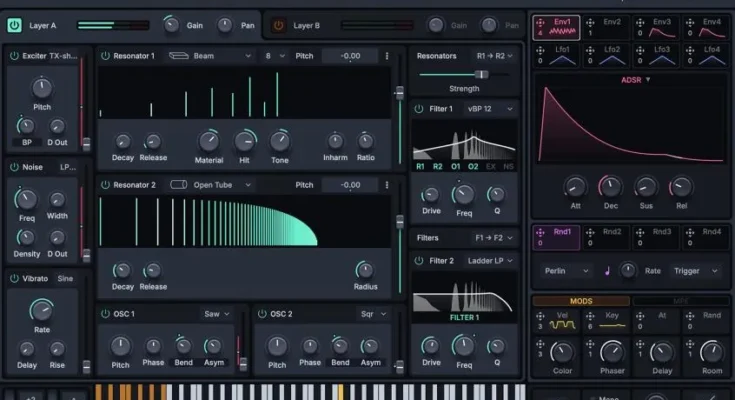Click the Color effect knob

pyautogui.click(x=562, y=353)
